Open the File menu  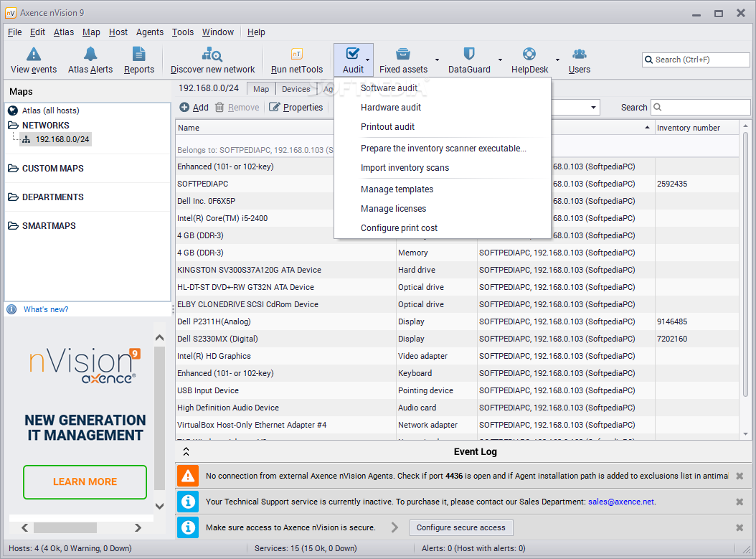coord(14,32)
